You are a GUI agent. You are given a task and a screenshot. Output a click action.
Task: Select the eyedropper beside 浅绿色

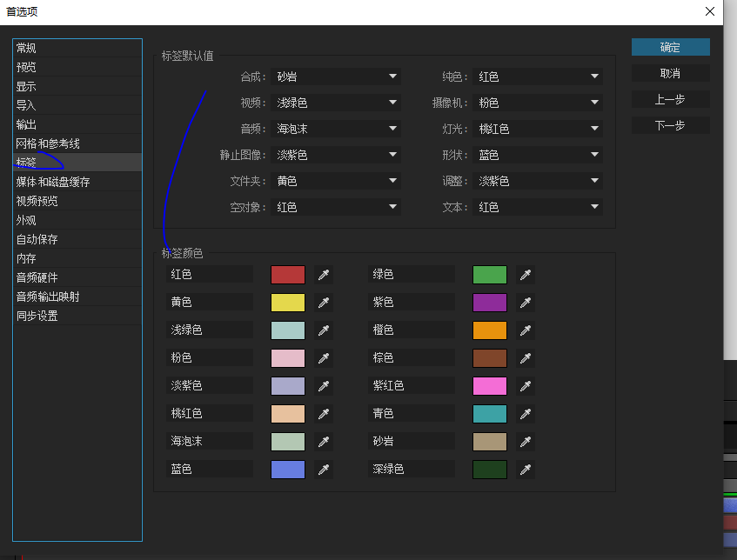[324, 330]
